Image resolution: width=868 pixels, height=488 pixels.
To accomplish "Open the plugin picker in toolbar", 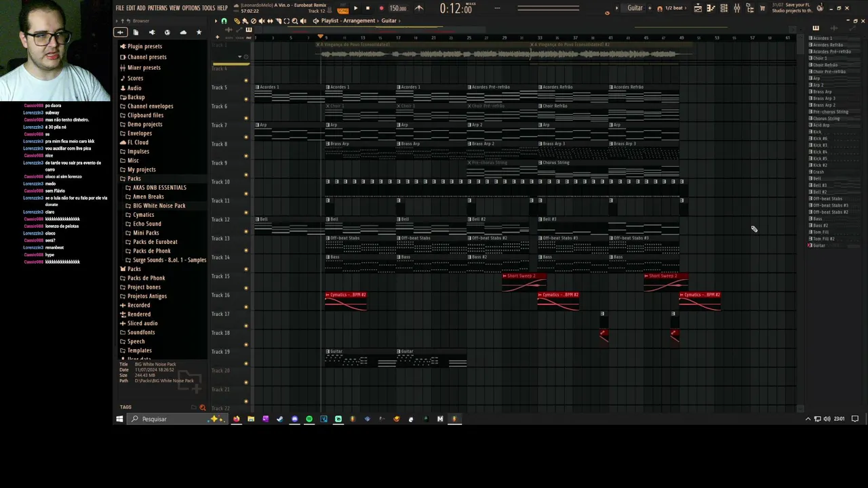I will click(751, 8).
